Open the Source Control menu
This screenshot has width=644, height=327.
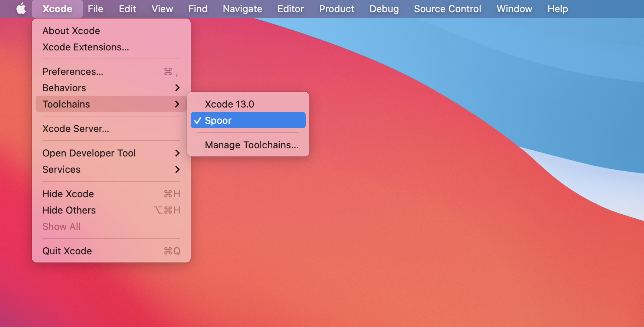pyautogui.click(x=447, y=9)
